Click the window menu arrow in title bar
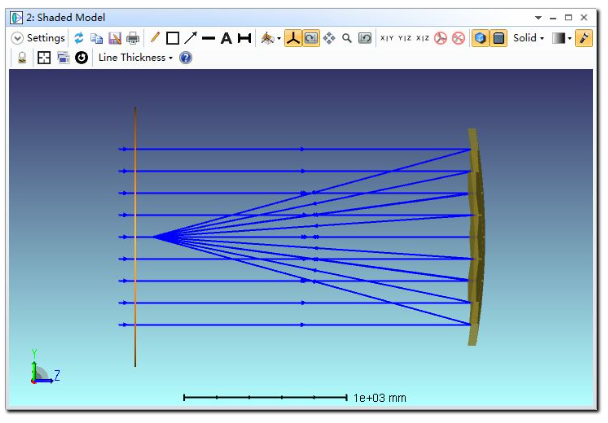The height and width of the screenshot is (423, 608). tap(540, 18)
